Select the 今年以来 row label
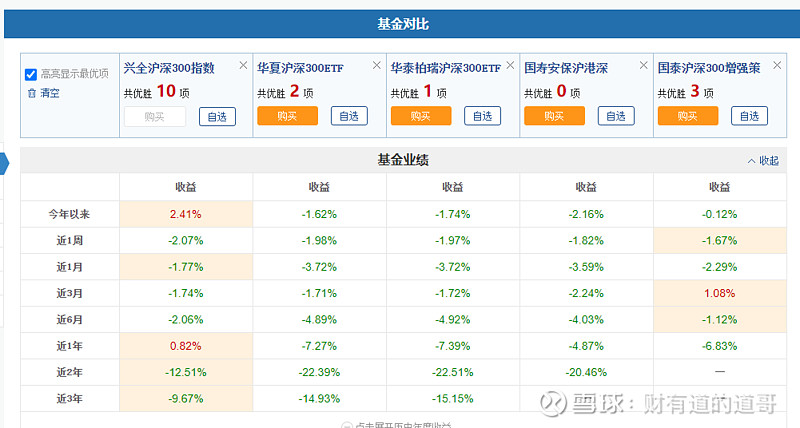800x428 pixels. pos(69,214)
